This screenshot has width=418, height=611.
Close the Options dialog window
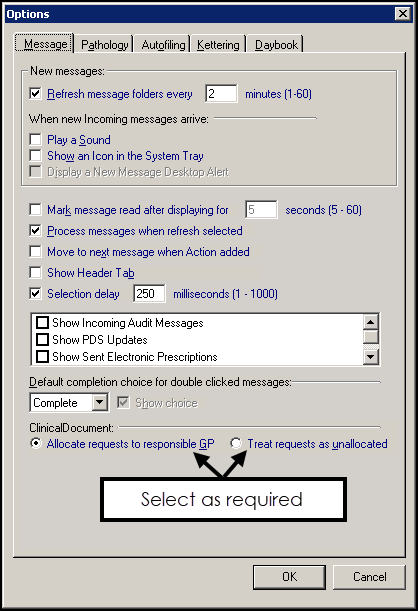402,14
